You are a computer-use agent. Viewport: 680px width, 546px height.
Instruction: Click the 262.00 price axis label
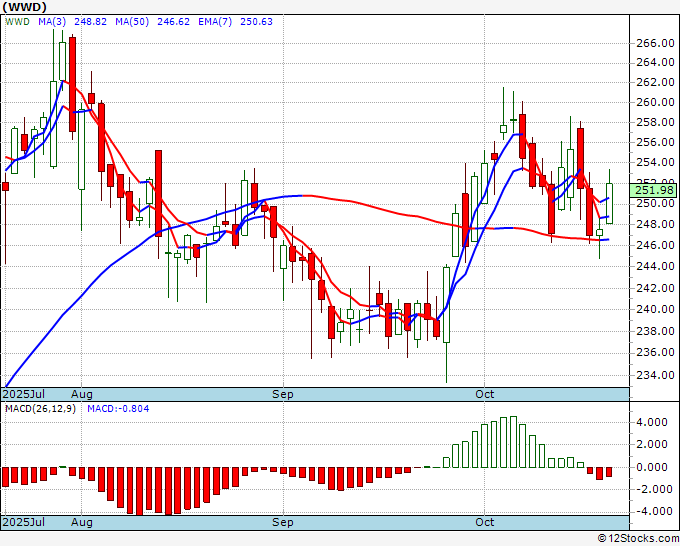(655, 82)
